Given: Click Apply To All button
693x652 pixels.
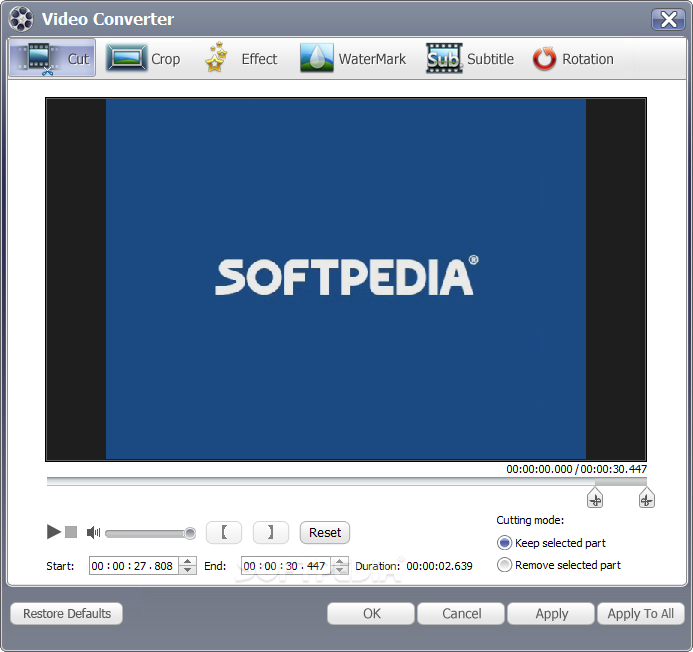Looking at the screenshot, I should (641, 614).
